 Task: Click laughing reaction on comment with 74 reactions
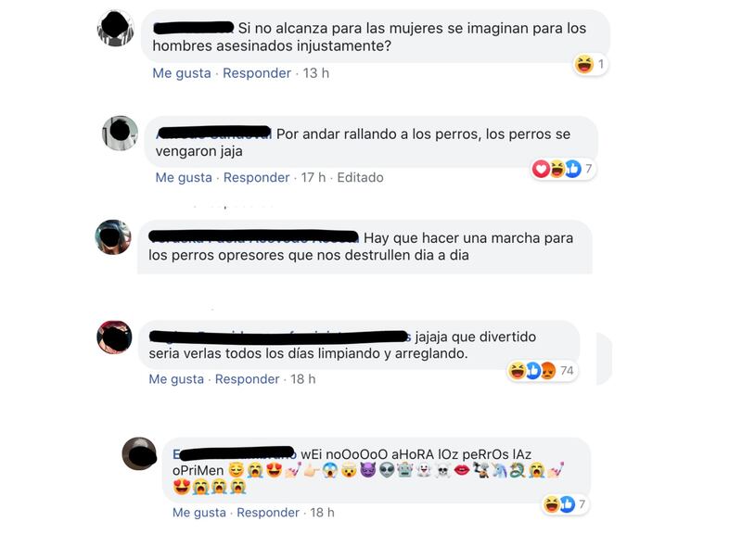coord(517,371)
